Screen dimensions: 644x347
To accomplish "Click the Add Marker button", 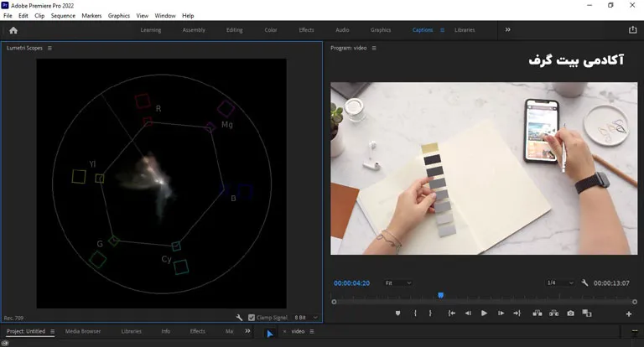I will pos(397,313).
